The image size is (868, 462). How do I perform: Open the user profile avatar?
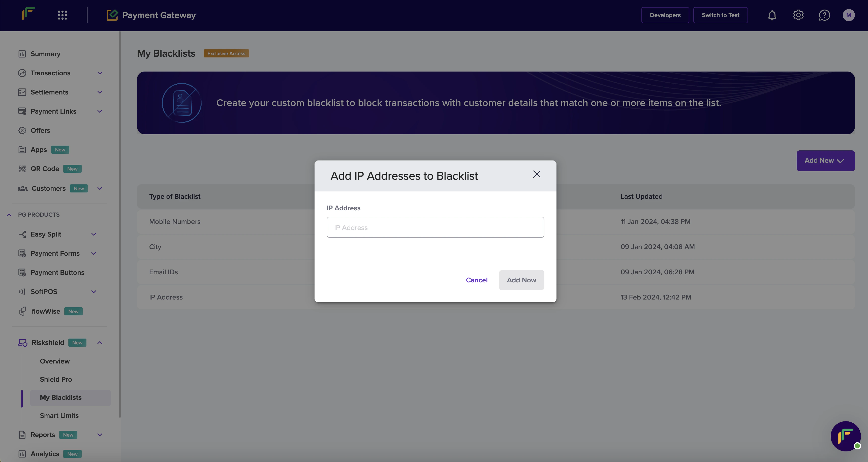(x=848, y=15)
